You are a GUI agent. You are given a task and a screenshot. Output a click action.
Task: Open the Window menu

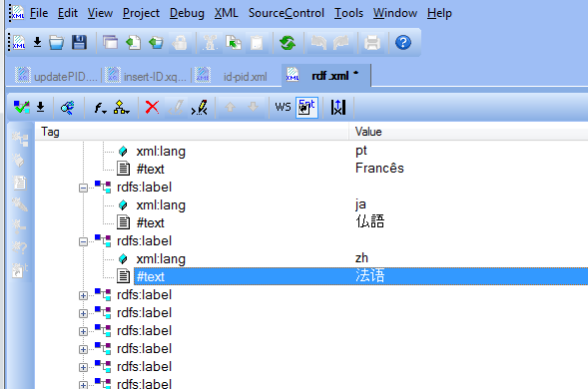(395, 13)
